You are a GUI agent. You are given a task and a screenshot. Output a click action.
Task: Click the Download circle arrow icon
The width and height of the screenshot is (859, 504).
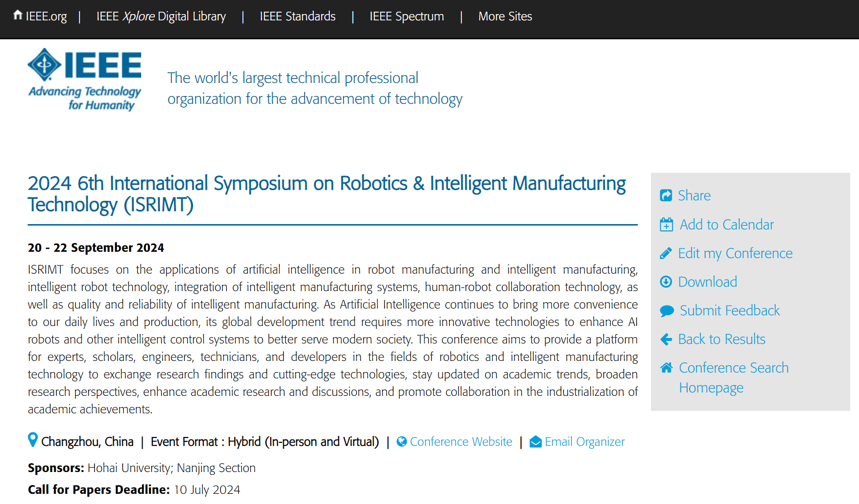[666, 282]
